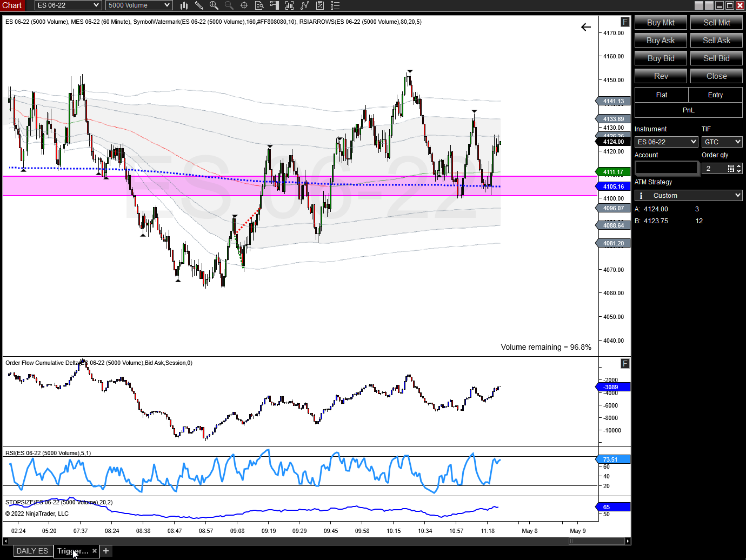
Task: Click the Account field
Action: click(667, 168)
